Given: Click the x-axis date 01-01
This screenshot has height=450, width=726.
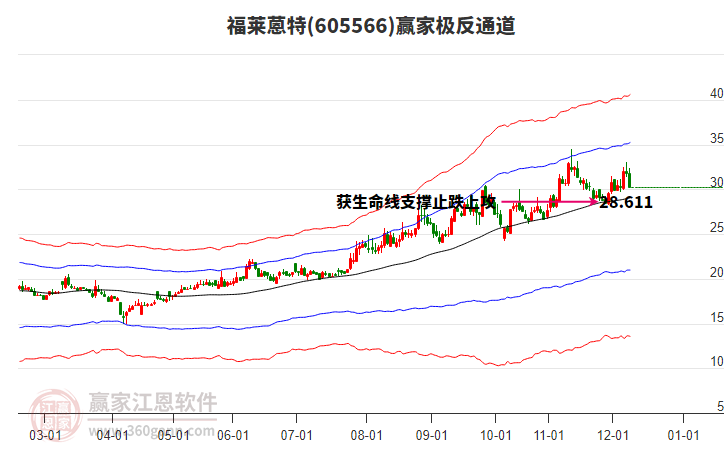Looking at the screenshot, I should click(683, 435).
